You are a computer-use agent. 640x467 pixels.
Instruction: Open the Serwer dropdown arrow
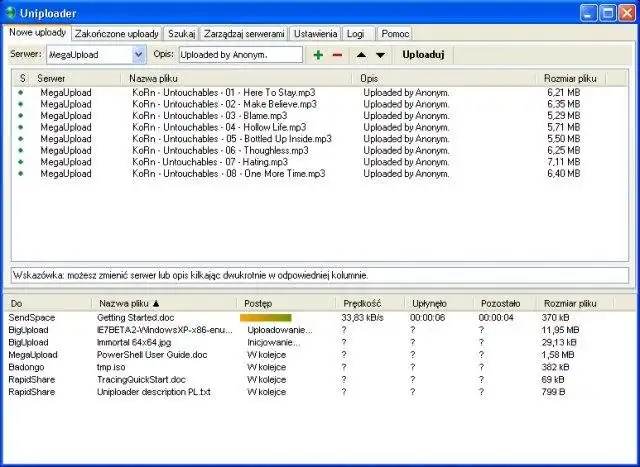pos(139,55)
